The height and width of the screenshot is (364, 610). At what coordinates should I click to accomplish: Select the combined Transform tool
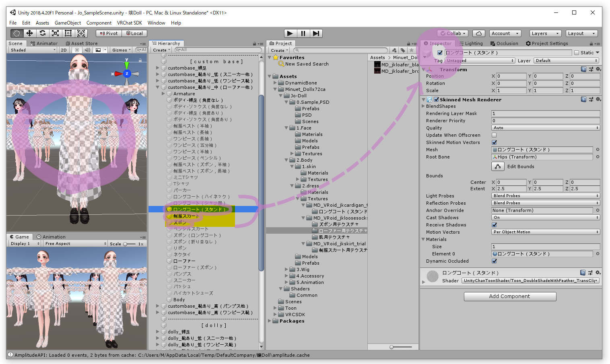[x=81, y=33]
